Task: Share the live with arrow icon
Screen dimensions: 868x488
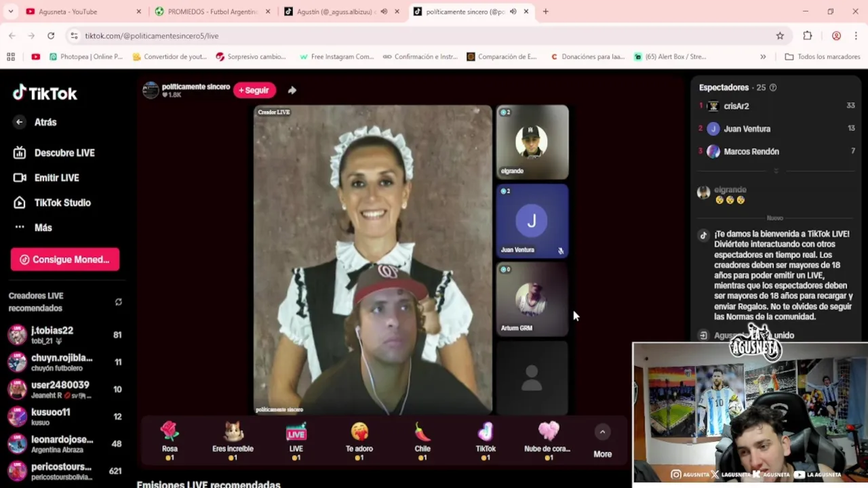Action: tap(292, 90)
